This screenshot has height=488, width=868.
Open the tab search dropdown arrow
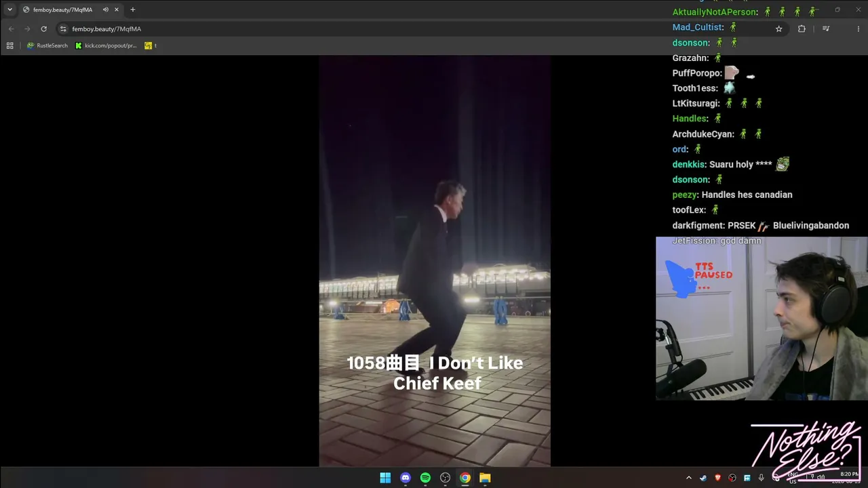click(x=9, y=9)
